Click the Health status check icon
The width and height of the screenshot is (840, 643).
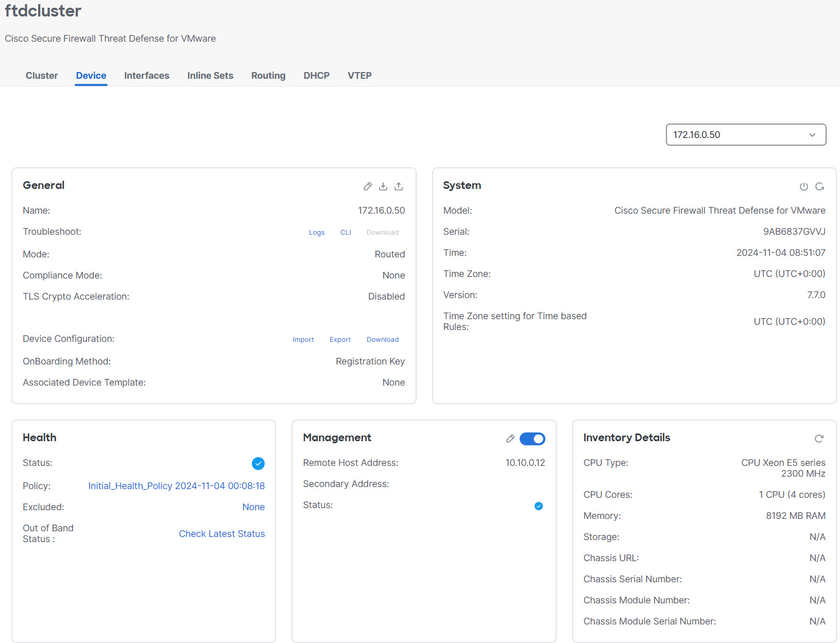pyautogui.click(x=258, y=463)
